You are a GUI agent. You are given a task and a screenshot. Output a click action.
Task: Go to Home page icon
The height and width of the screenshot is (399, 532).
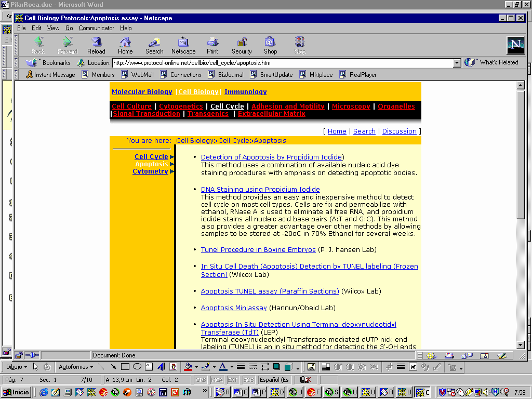point(125,45)
